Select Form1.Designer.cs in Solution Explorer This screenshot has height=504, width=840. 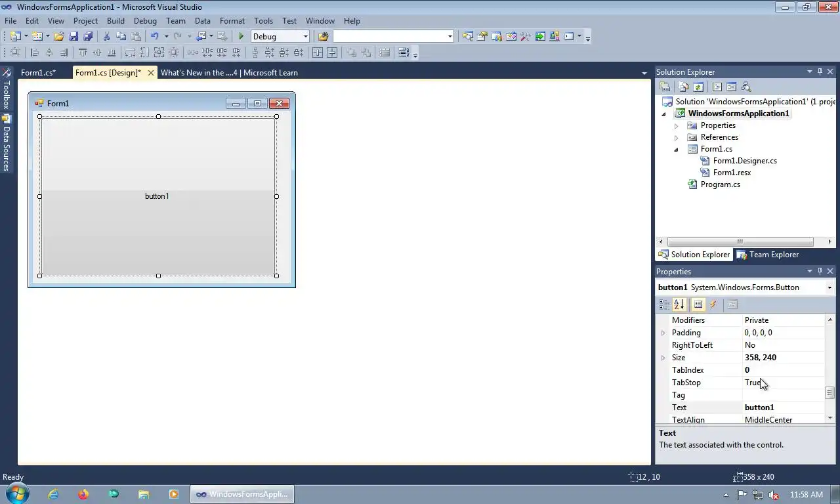tap(745, 161)
